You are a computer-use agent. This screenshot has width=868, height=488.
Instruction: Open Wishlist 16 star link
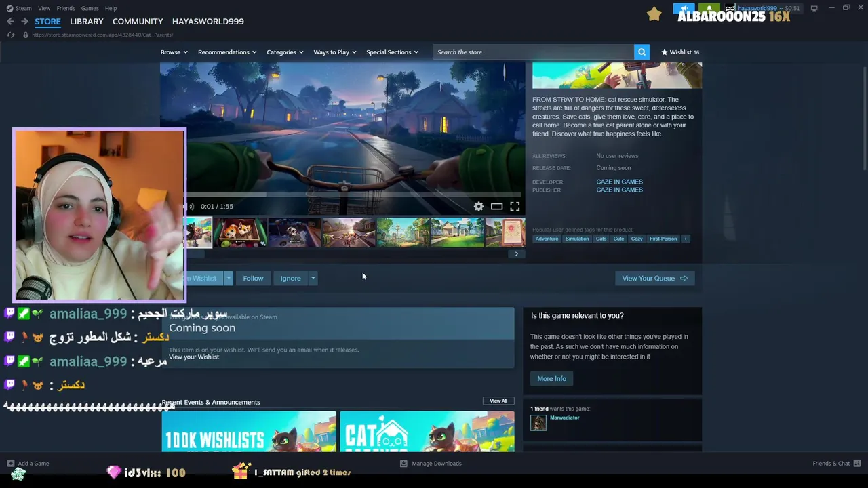tap(680, 52)
